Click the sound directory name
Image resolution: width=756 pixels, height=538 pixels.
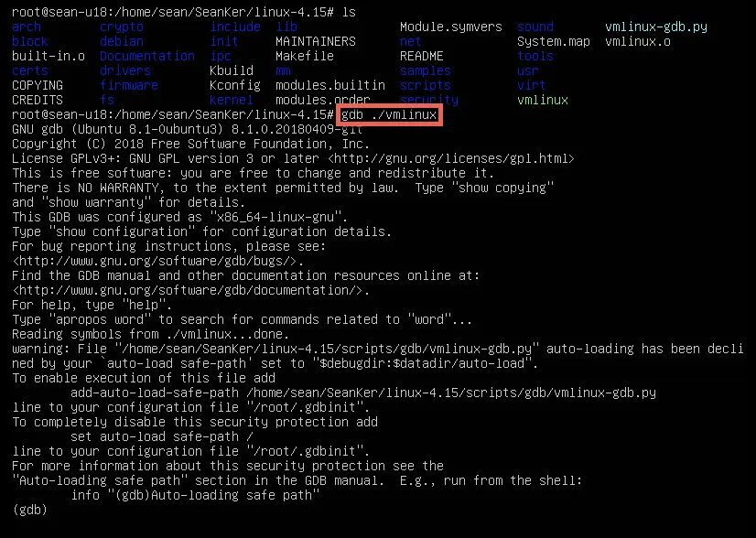(535, 27)
